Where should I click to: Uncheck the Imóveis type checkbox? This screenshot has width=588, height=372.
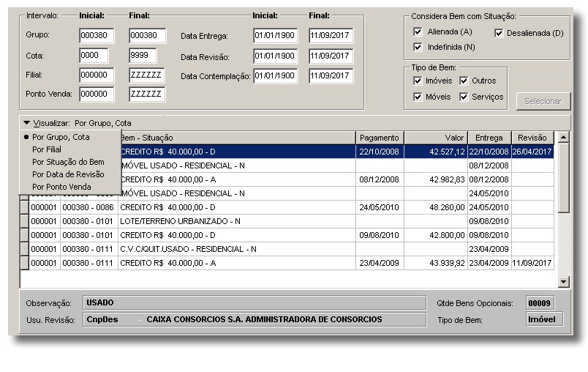coord(418,81)
